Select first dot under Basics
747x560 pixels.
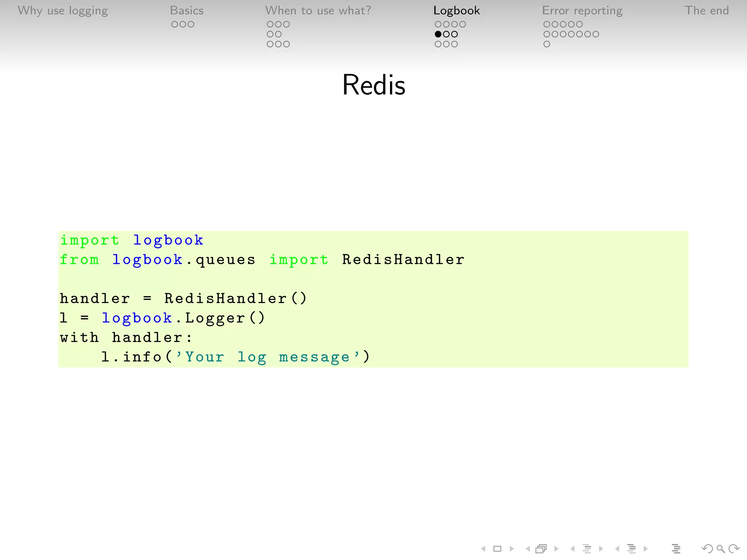click(175, 24)
